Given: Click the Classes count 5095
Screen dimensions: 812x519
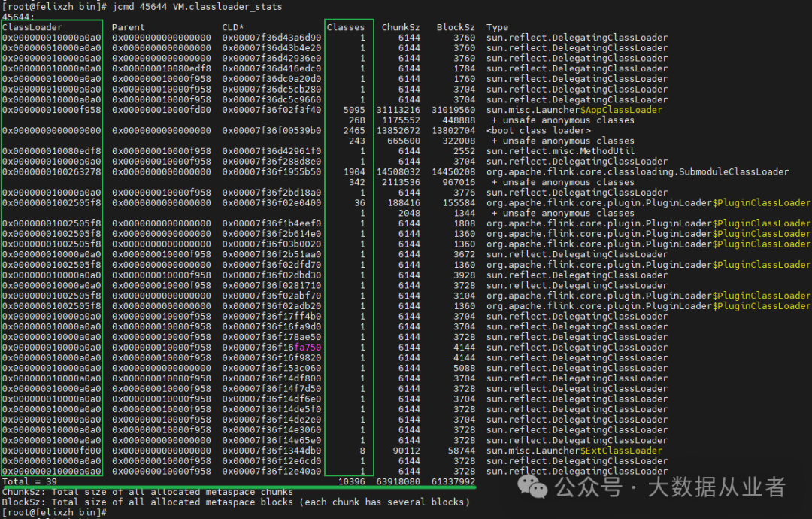Looking at the screenshot, I should 354,110.
